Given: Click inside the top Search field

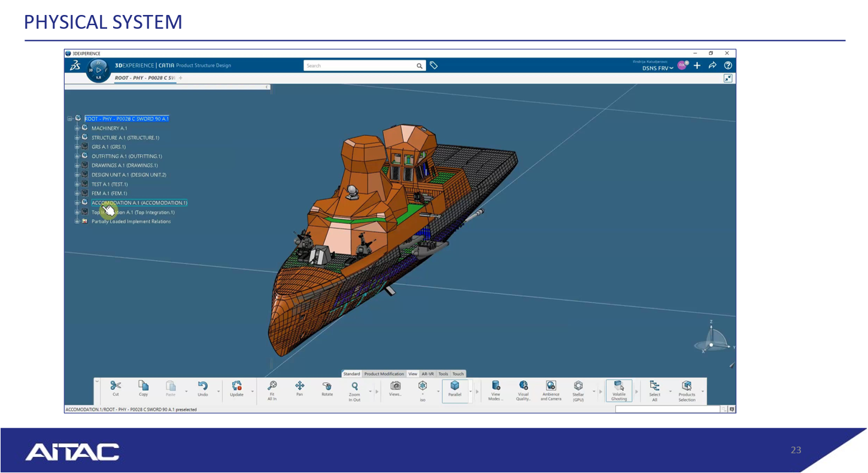Looking at the screenshot, I should click(359, 66).
